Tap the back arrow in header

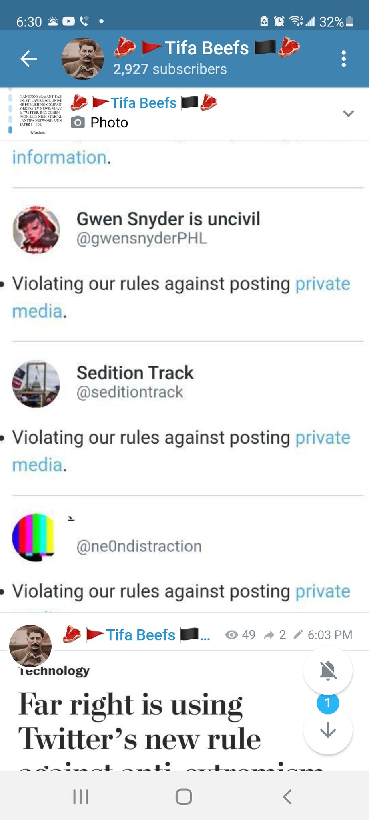(28, 59)
